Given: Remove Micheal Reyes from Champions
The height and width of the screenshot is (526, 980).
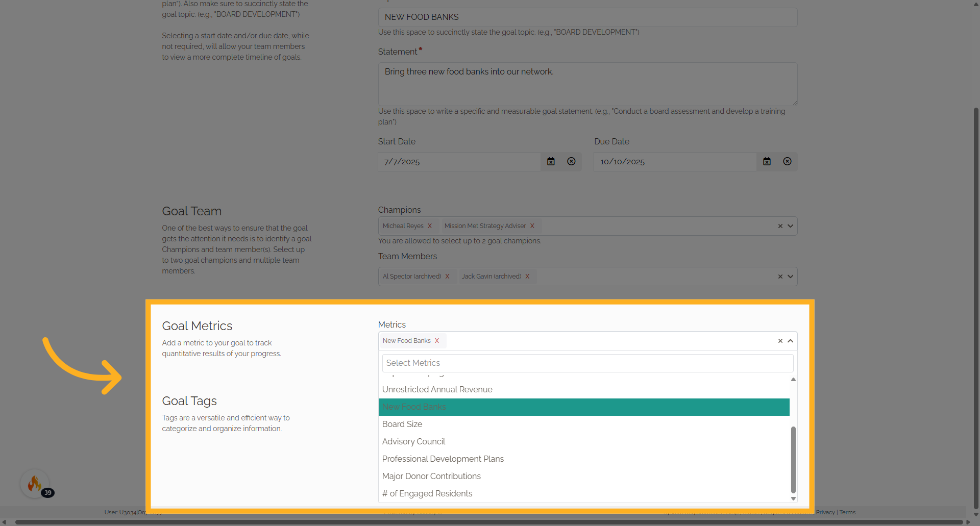Looking at the screenshot, I should (430, 226).
